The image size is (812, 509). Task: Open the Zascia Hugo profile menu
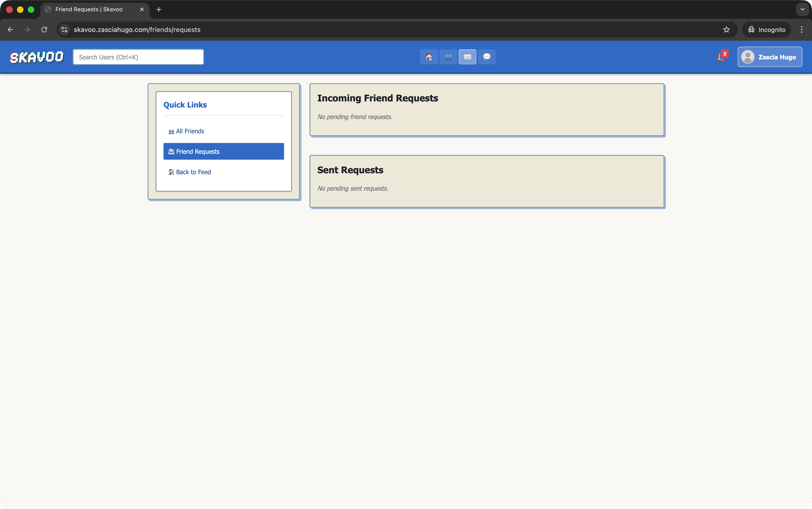coord(769,57)
